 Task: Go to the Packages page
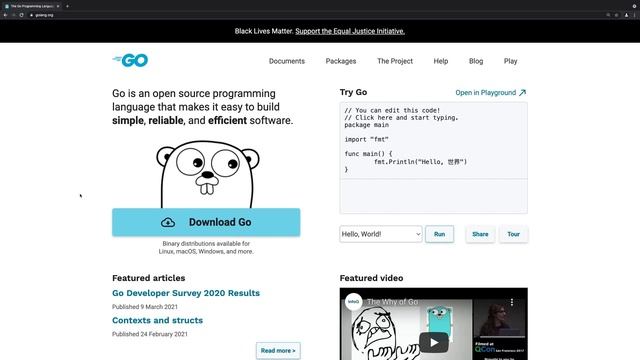(341, 61)
